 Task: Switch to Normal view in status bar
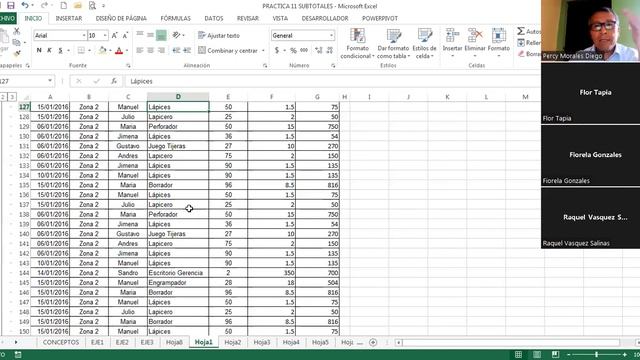coord(518,354)
